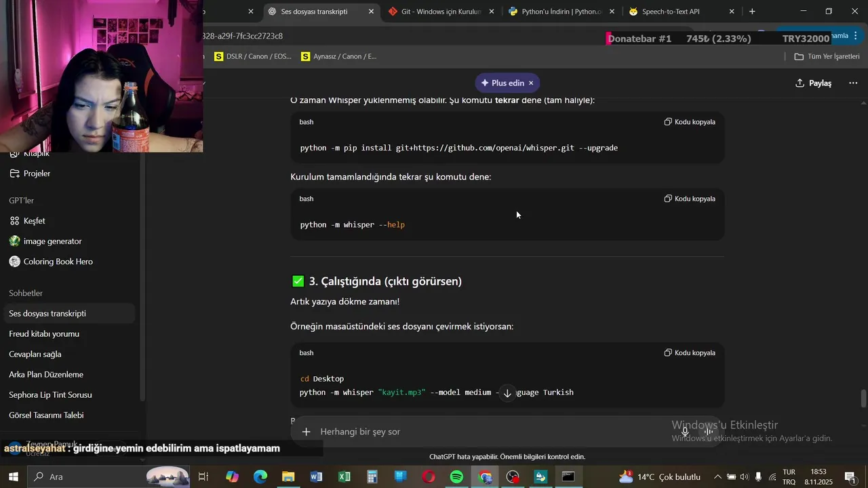The width and height of the screenshot is (868, 488).
Task: Open the clock showing 18:53
Action: [x=818, y=476]
